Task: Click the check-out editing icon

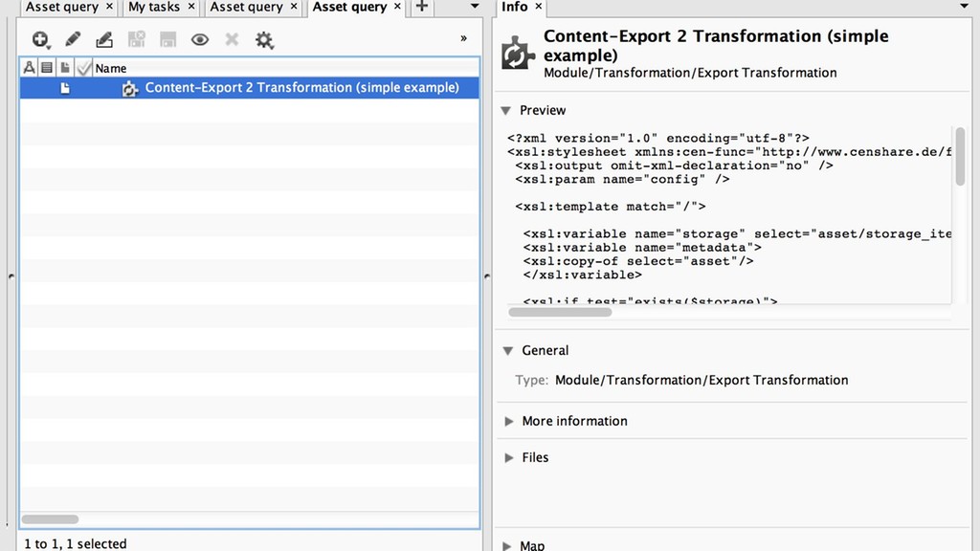Action: point(104,40)
